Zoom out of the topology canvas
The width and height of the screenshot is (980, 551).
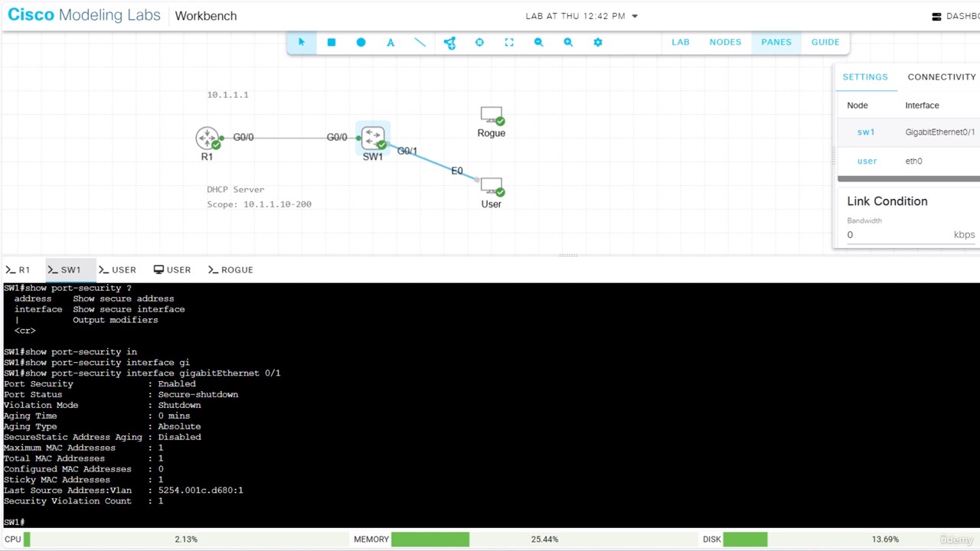538,42
